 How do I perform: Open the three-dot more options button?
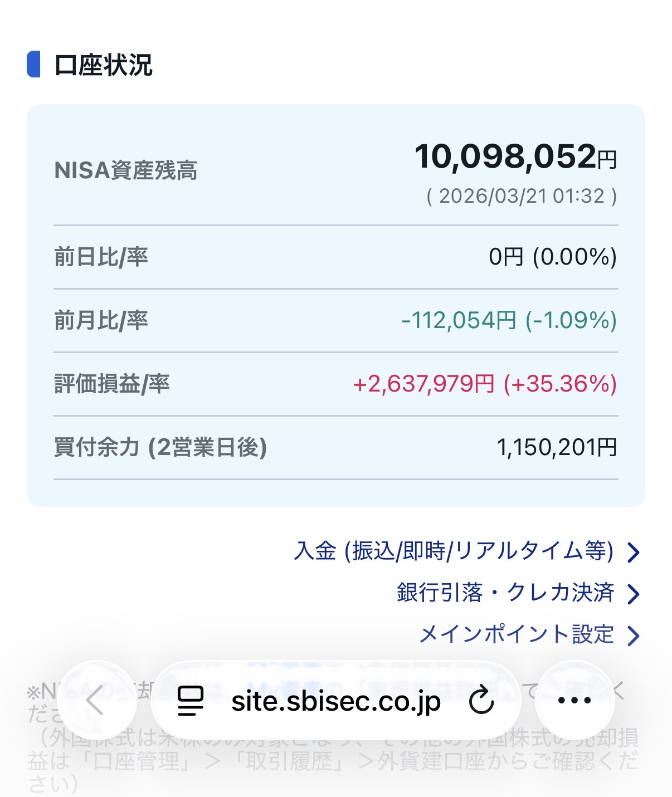pos(574,701)
